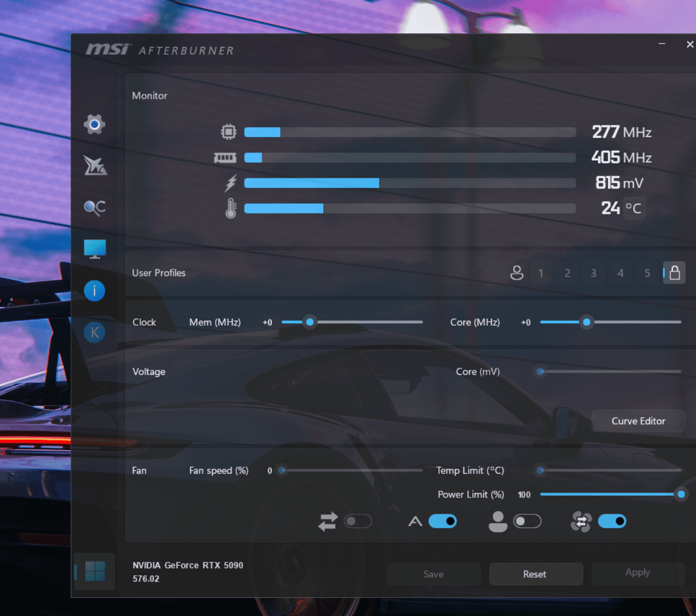Open the hardware monitor screen icon
This screenshot has height=616, width=696.
point(94,248)
